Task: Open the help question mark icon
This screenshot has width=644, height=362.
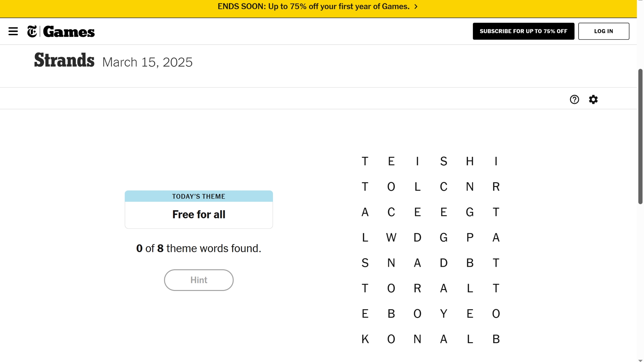Action: [574, 100]
